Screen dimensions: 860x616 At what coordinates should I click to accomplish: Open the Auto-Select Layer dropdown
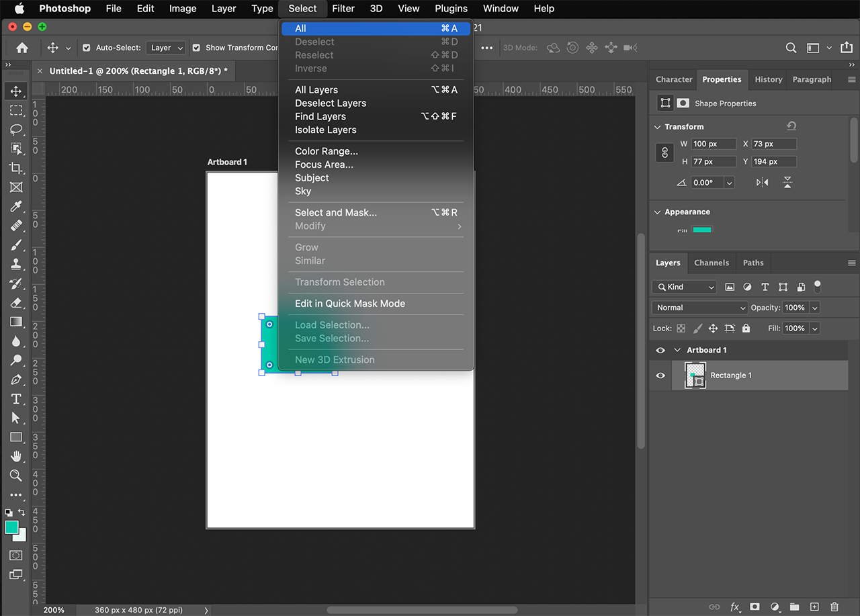pos(166,48)
